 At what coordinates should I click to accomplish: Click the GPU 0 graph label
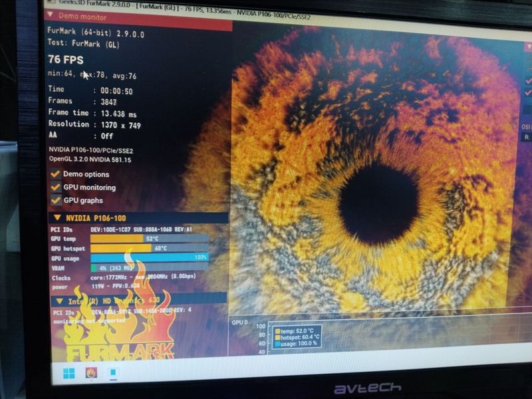[239, 323]
